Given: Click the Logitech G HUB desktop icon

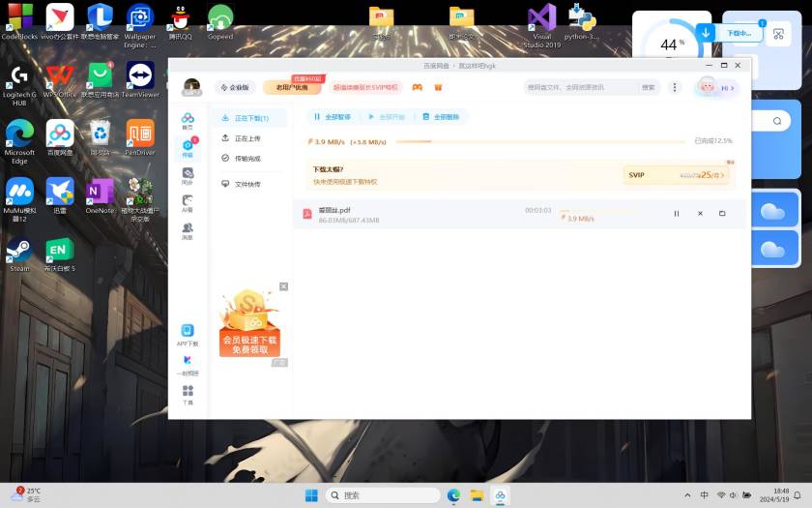Looking at the screenshot, I should point(19,84).
